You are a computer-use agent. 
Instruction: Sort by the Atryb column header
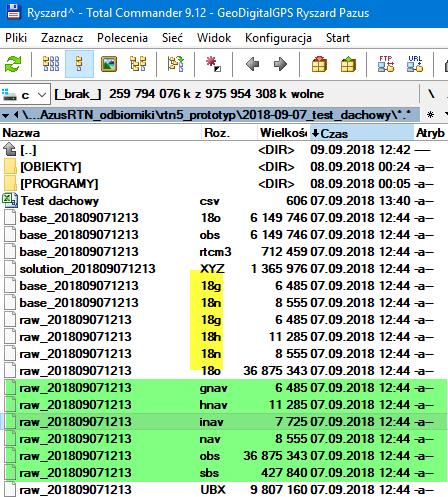(431, 133)
